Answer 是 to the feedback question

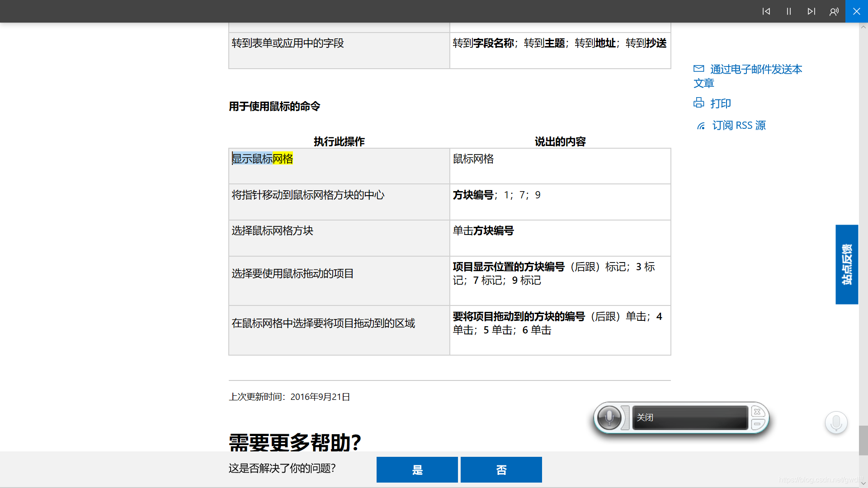(417, 469)
